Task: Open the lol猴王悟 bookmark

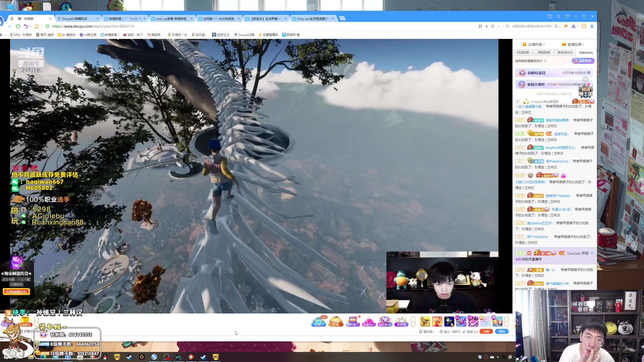Action: coord(88,35)
